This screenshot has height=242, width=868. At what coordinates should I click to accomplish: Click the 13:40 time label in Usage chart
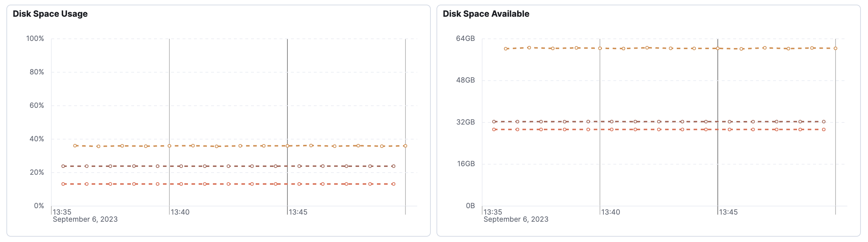click(x=180, y=212)
